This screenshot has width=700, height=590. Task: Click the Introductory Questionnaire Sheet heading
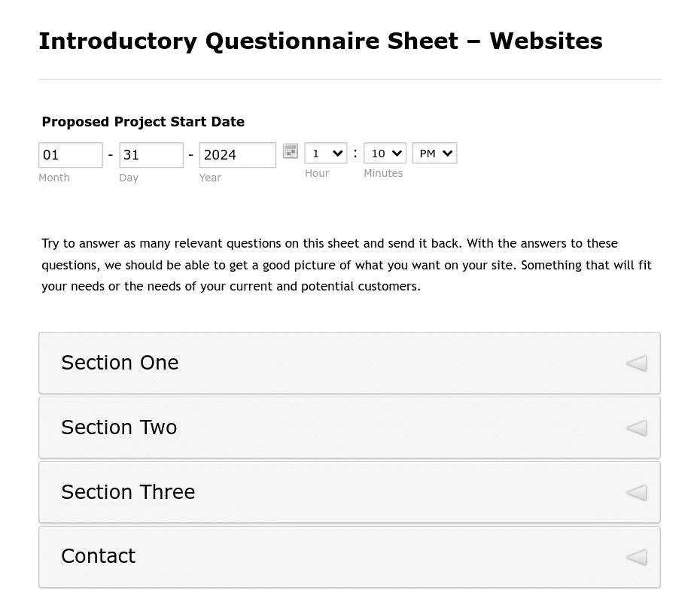coord(321,41)
